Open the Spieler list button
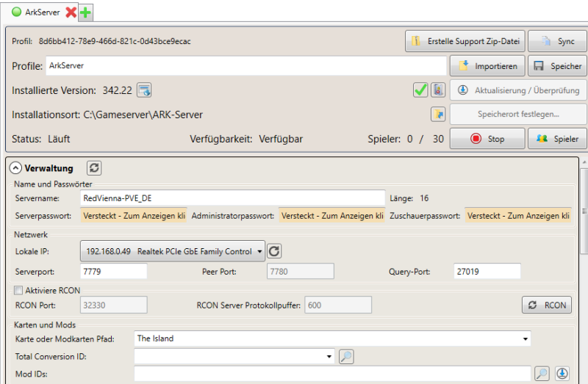 click(x=557, y=139)
